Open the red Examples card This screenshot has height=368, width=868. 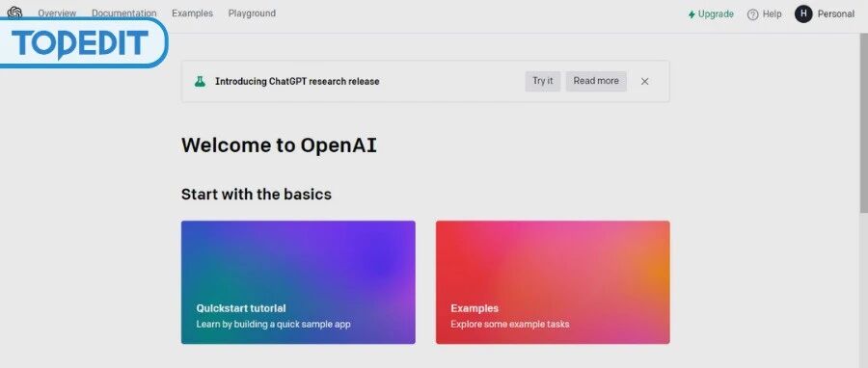pyautogui.click(x=553, y=282)
